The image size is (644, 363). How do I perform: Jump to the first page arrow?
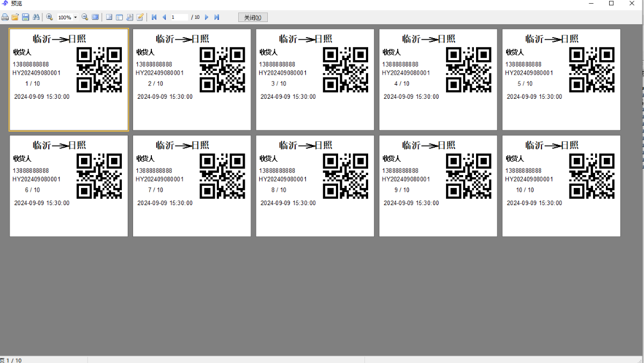tap(155, 17)
